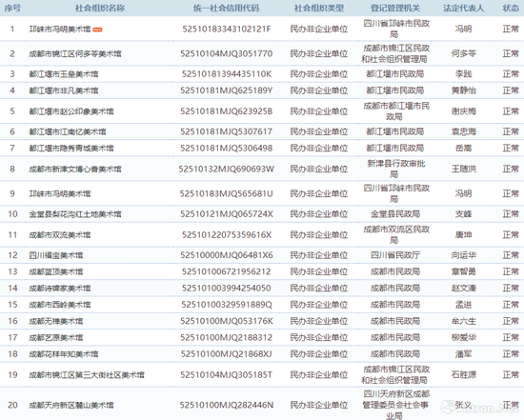Open 成都花样年知美术馆 entry
Screen dimensions: 524x420
(64, 354)
